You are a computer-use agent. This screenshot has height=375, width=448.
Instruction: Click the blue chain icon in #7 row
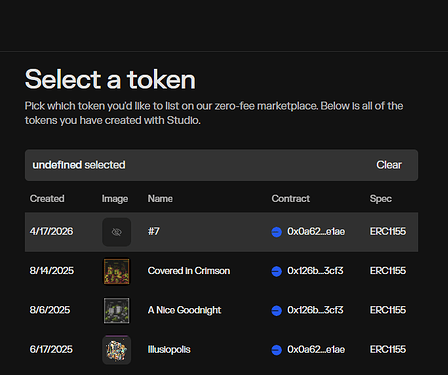click(276, 232)
